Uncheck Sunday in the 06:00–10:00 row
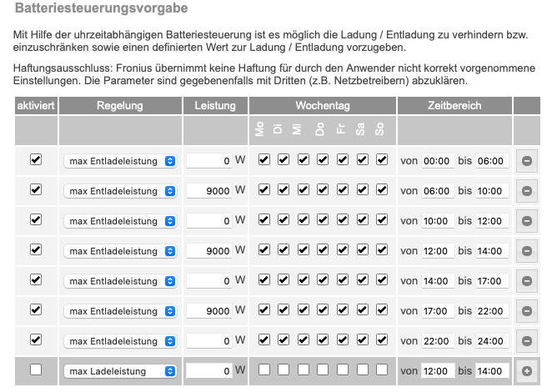The height and width of the screenshot is (392, 547). pos(382,189)
